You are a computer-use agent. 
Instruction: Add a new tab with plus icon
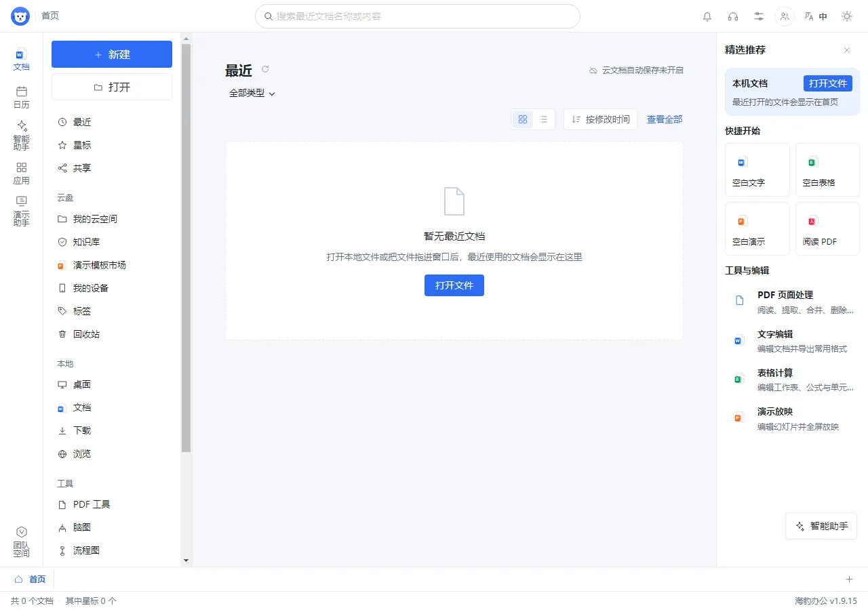849,579
